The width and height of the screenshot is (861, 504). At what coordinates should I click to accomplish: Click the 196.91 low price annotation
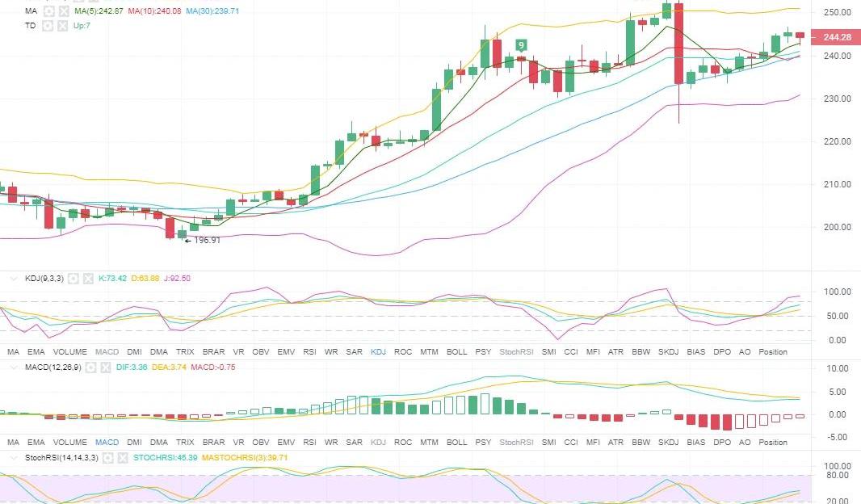click(x=203, y=241)
